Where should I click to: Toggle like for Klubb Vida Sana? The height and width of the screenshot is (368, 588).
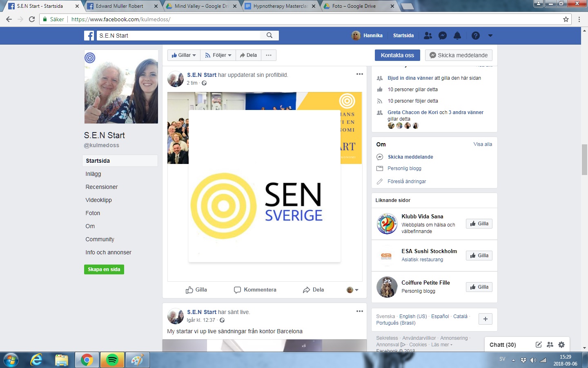click(479, 224)
